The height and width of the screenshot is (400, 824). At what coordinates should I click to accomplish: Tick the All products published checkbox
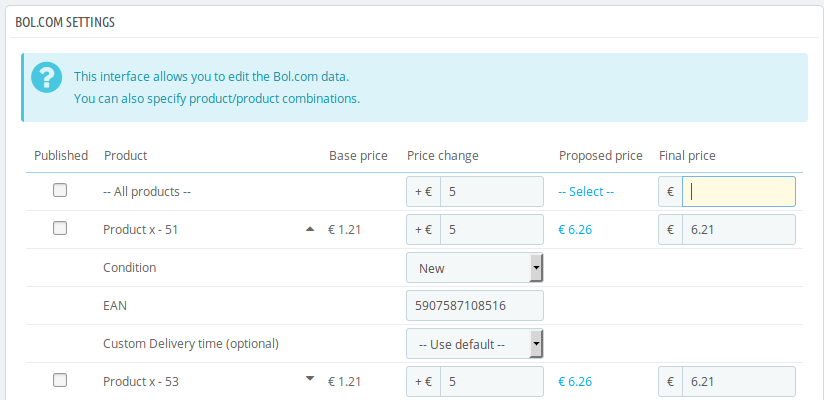(60, 190)
